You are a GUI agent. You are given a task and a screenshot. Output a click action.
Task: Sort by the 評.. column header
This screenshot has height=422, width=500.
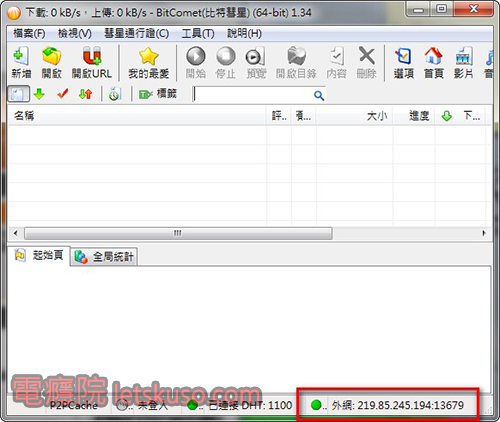click(279, 116)
